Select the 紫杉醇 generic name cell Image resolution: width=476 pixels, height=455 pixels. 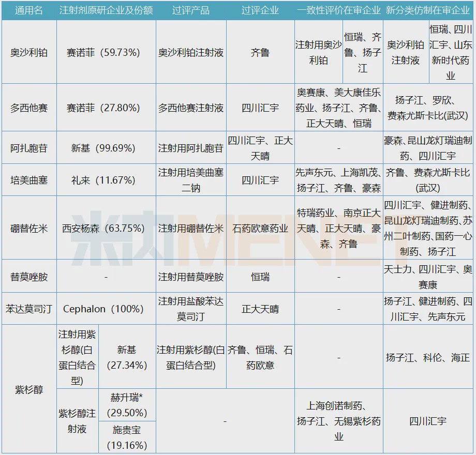click(29, 389)
